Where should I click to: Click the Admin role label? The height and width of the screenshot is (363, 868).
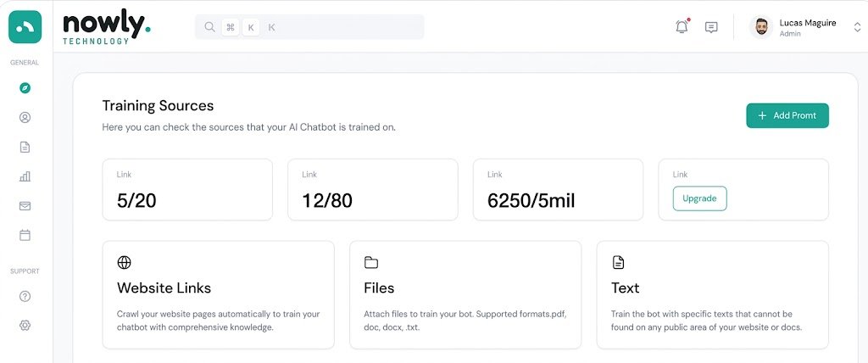(x=790, y=34)
